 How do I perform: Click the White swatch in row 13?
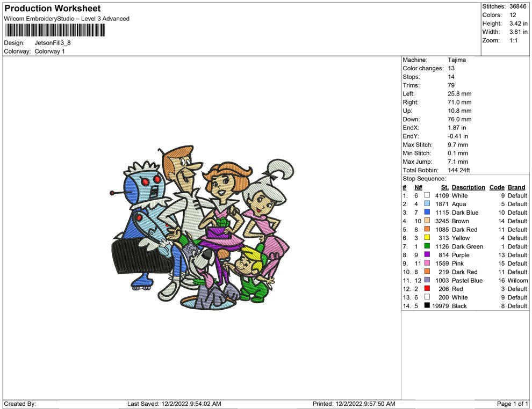pyautogui.click(x=427, y=297)
